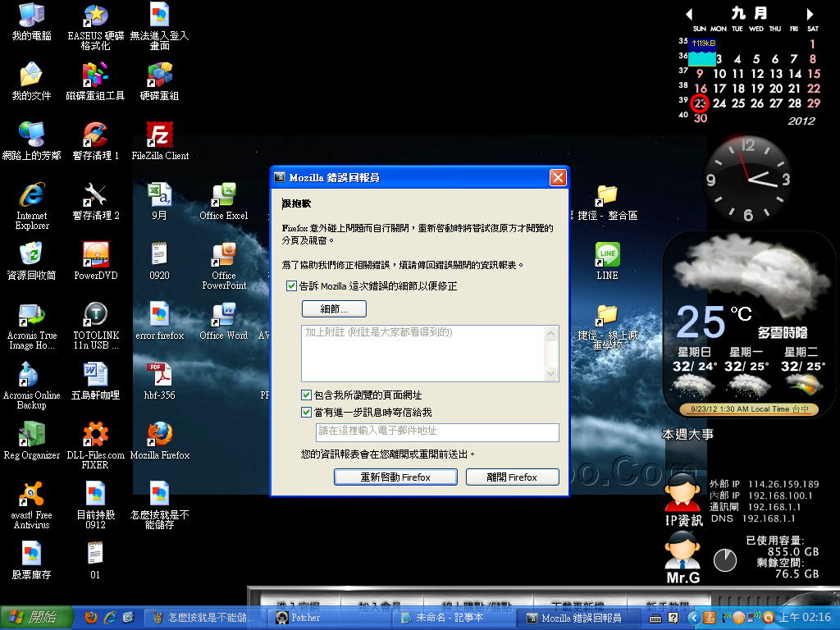
Task: Click the weather widget 25°C display
Action: pyautogui.click(x=714, y=322)
